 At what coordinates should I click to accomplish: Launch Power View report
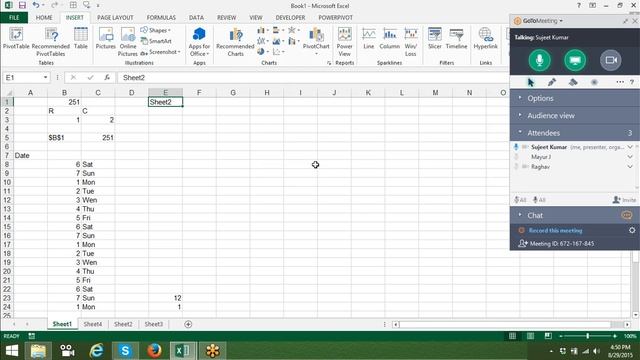[x=344, y=42]
